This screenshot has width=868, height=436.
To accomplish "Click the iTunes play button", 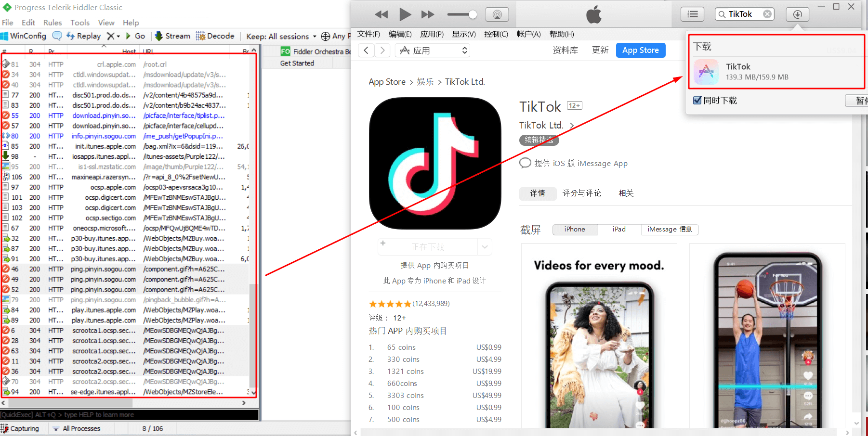I will coord(405,14).
